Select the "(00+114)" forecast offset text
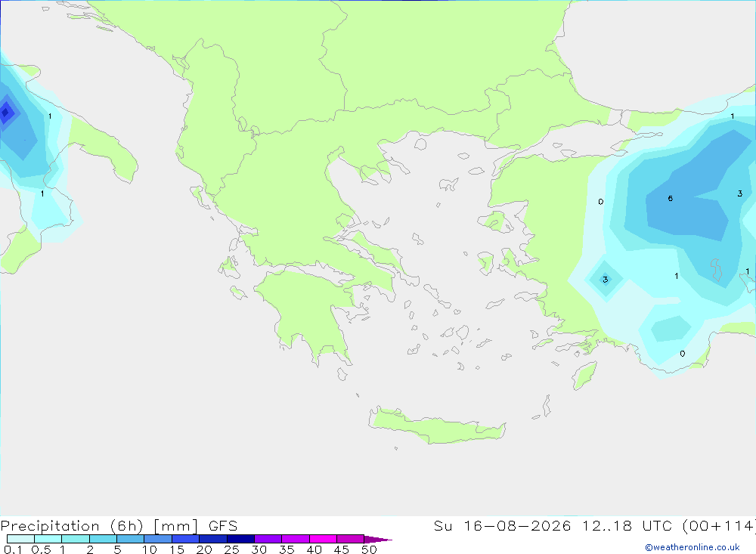This screenshot has width=756, height=554. pos(718,526)
